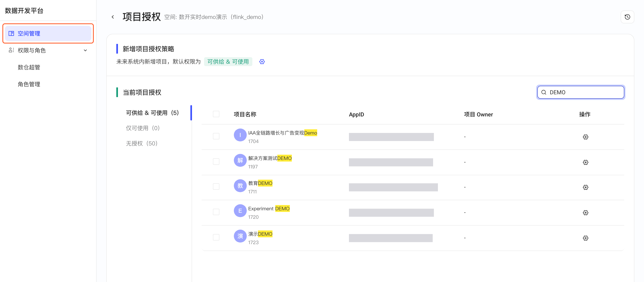The image size is (644, 282).
Task: Check the Experiment DEMO row checkbox
Action: (x=216, y=212)
